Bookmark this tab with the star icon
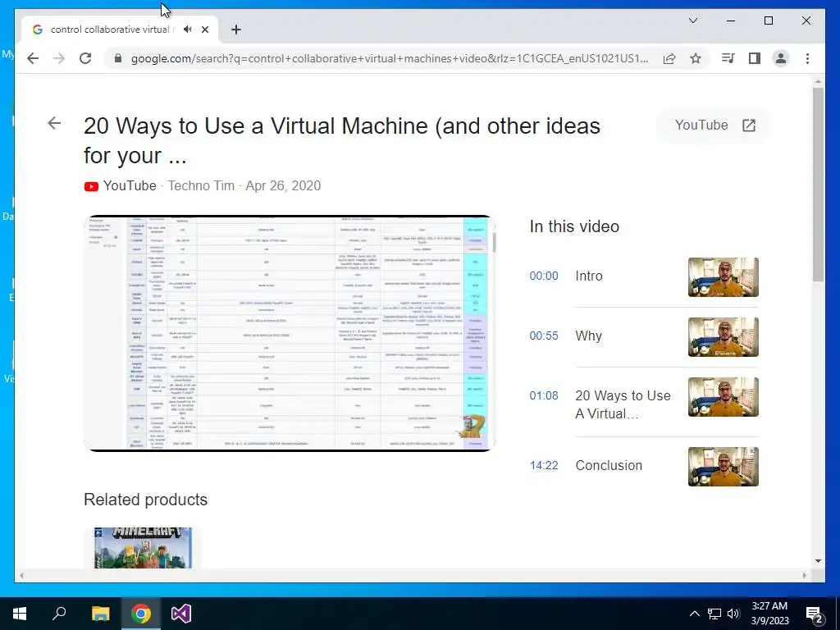Viewport: 840px width, 630px height. point(696,58)
